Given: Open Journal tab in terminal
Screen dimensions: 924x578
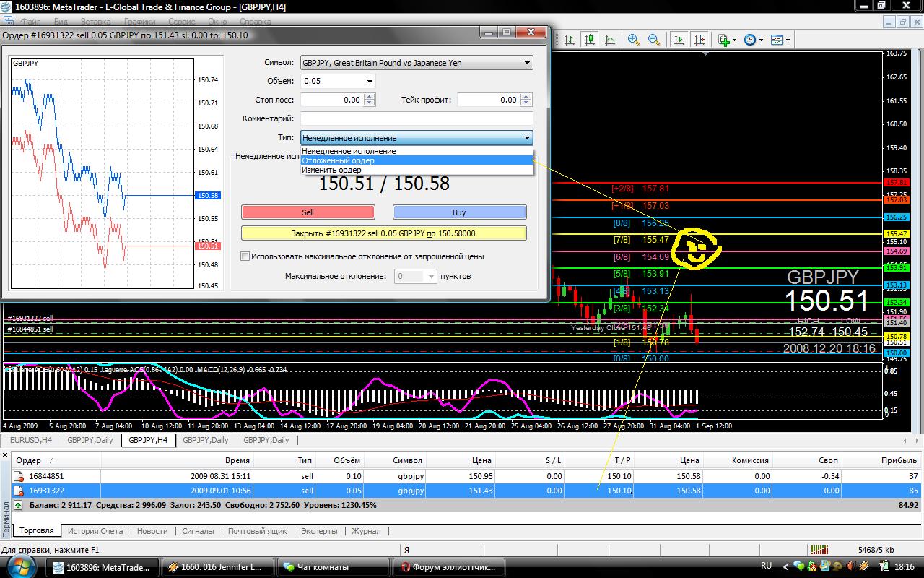Looking at the screenshot, I should pyautogui.click(x=366, y=530).
